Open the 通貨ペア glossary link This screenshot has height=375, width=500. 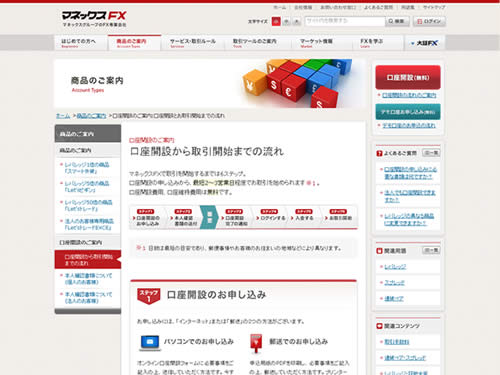point(394,298)
